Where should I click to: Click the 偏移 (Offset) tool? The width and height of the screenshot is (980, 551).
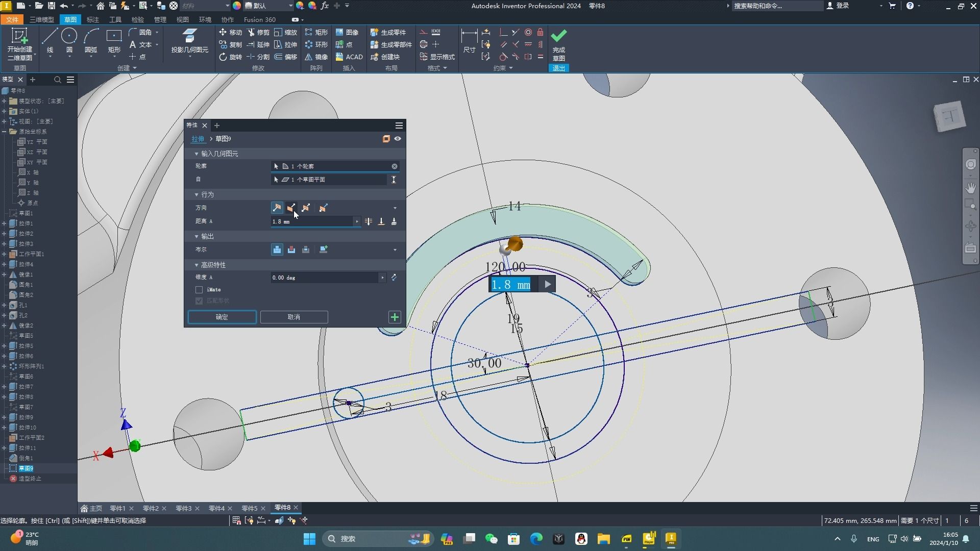pyautogui.click(x=286, y=57)
